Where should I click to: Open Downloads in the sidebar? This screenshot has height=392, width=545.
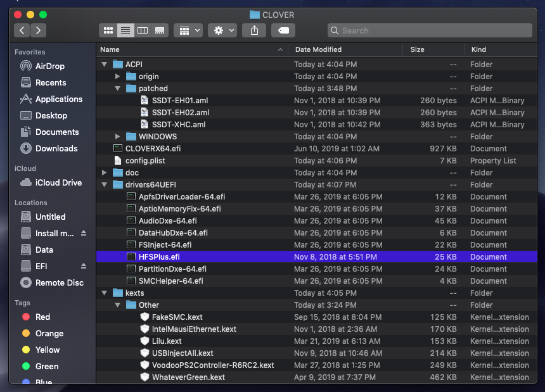[x=56, y=149]
